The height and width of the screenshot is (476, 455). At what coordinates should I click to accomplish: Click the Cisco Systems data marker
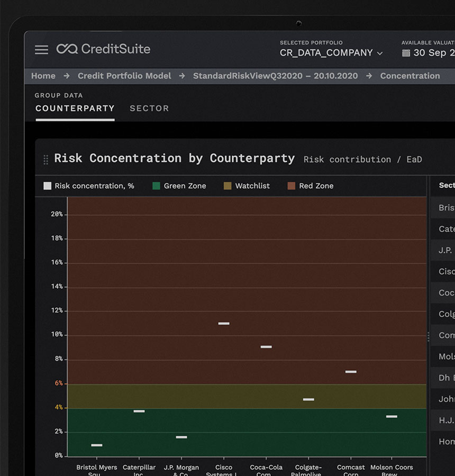(224, 323)
